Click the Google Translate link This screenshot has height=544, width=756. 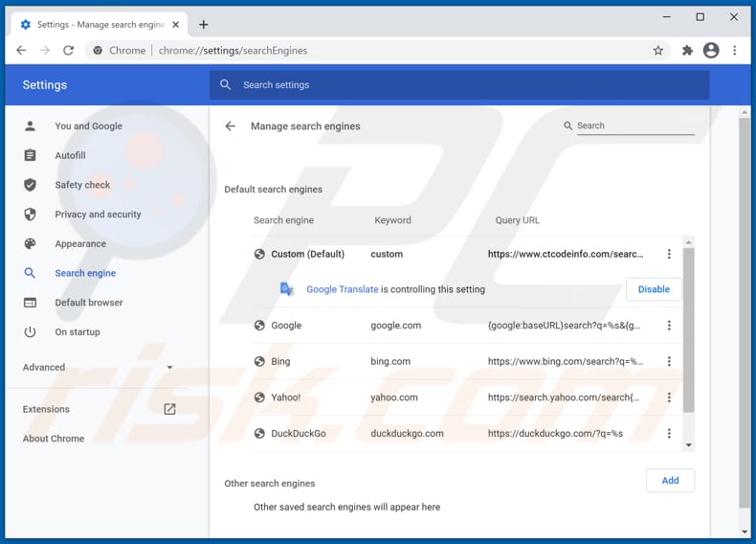pos(343,289)
